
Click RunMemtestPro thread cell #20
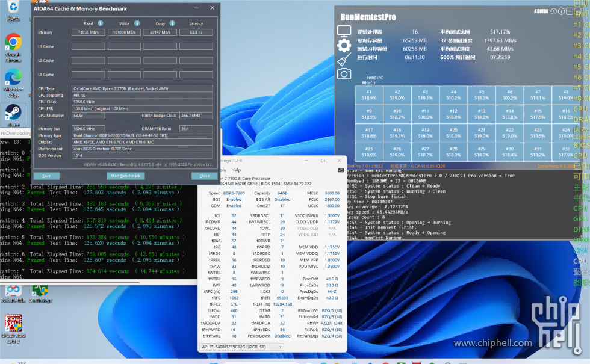click(453, 133)
